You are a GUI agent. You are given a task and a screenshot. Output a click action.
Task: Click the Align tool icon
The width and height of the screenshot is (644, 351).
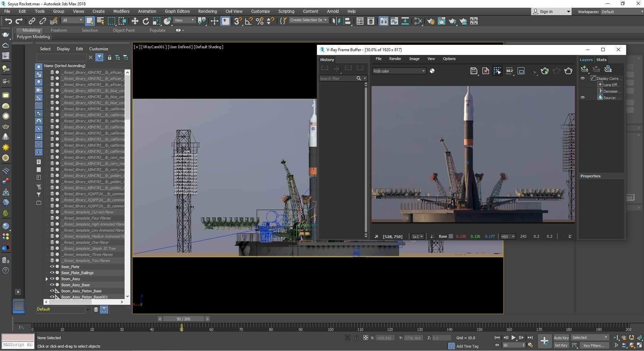(347, 21)
